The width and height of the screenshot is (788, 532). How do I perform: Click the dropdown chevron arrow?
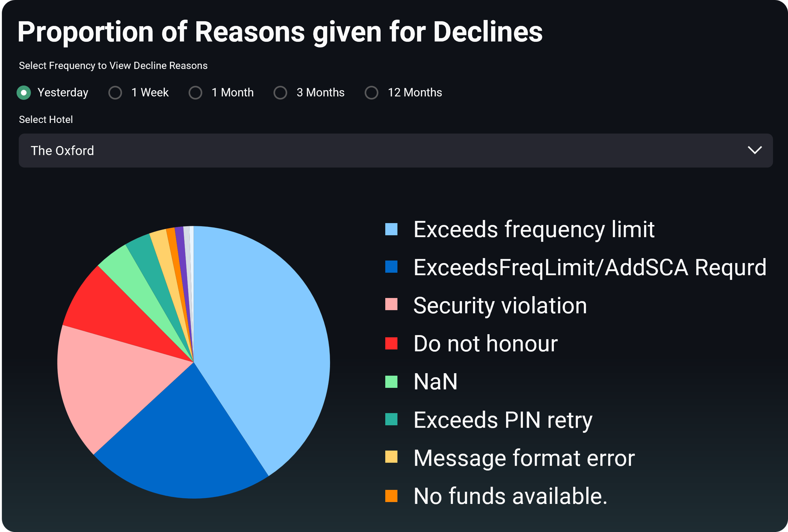point(755,150)
